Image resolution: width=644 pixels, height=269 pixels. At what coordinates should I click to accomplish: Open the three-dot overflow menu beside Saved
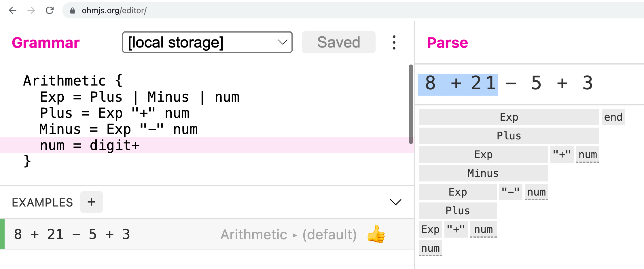pos(394,42)
